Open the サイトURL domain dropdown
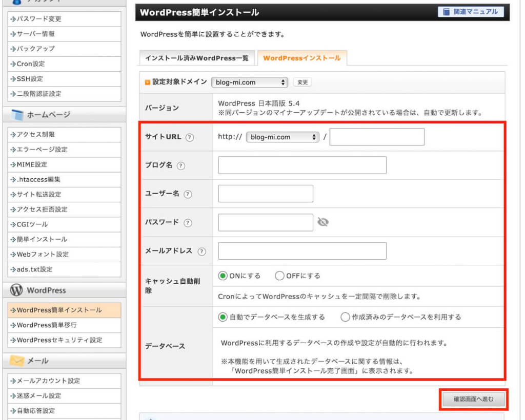Image resolution: width=525 pixels, height=420 pixels. coord(282,137)
